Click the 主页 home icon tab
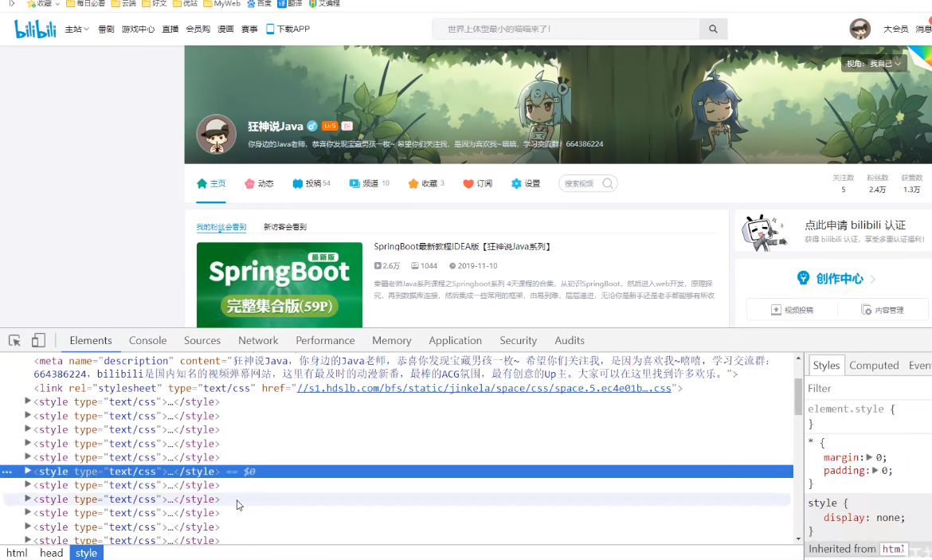This screenshot has width=932, height=560. [202, 183]
